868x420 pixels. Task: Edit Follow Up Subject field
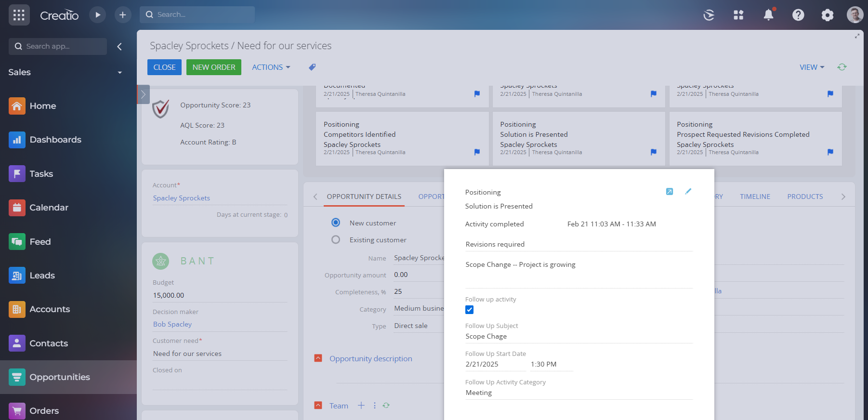(x=579, y=336)
